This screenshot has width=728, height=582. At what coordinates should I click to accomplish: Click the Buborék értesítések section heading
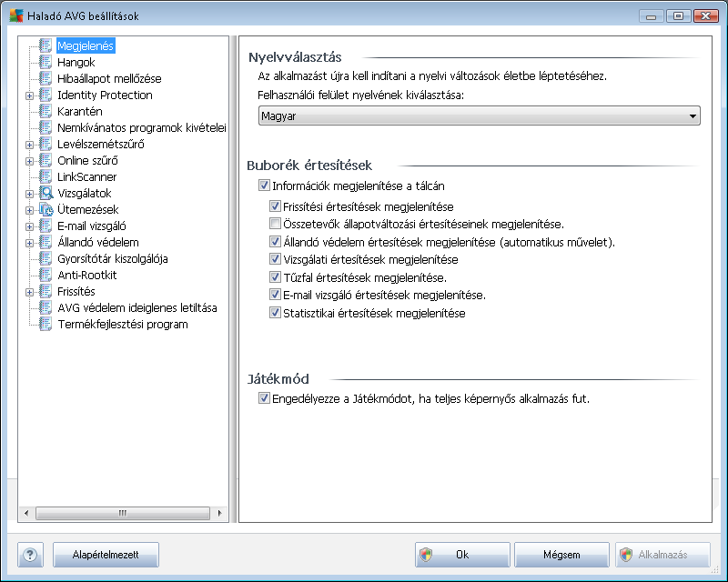(x=309, y=166)
